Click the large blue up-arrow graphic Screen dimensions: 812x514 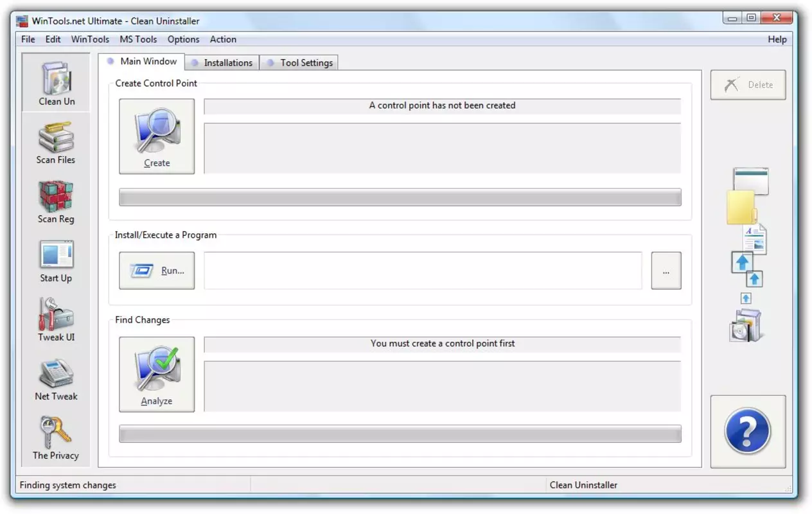pos(742,261)
